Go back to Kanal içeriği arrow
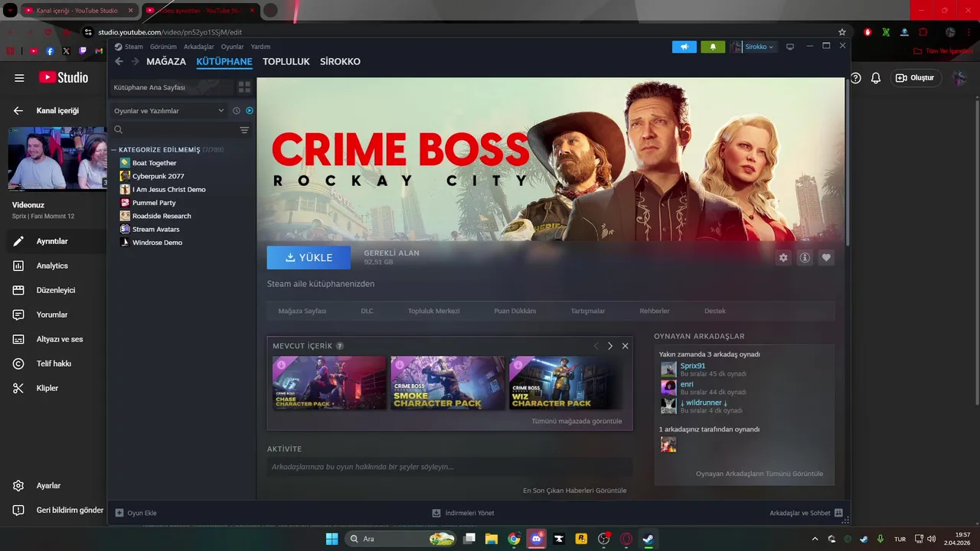Viewport: 980px width, 551px height. (x=18, y=111)
